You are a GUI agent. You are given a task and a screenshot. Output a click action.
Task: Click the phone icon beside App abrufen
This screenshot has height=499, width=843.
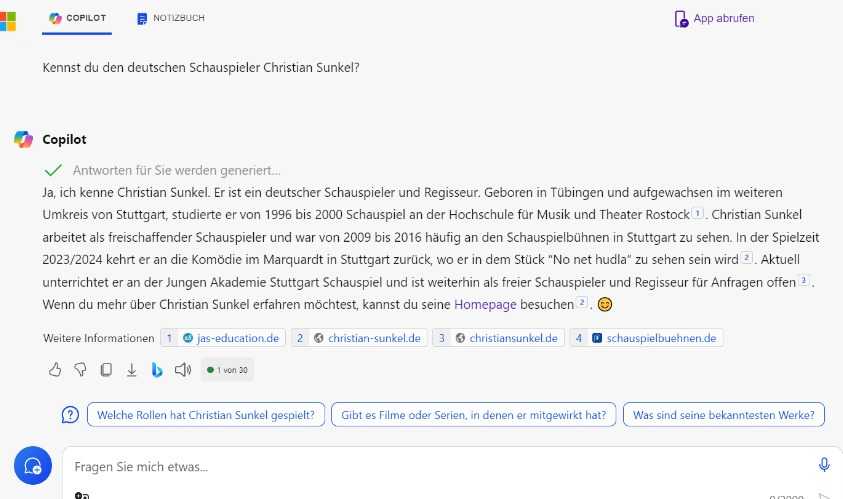click(681, 19)
